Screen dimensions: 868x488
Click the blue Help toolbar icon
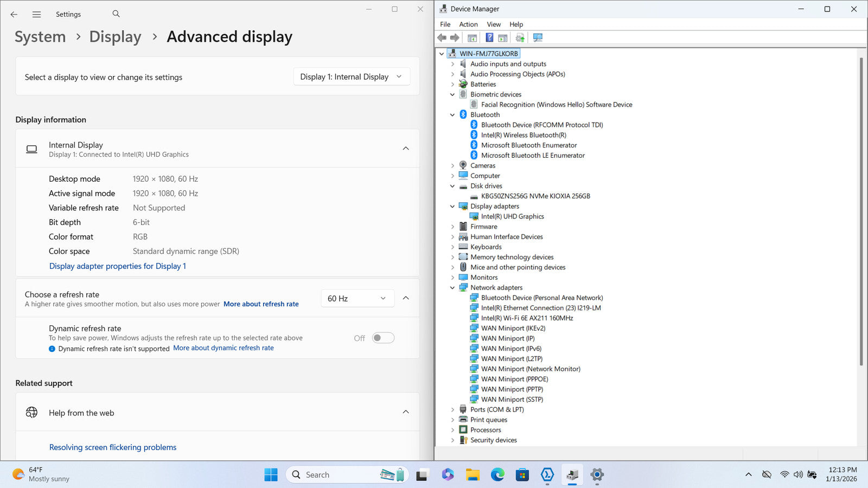pyautogui.click(x=489, y=37)
